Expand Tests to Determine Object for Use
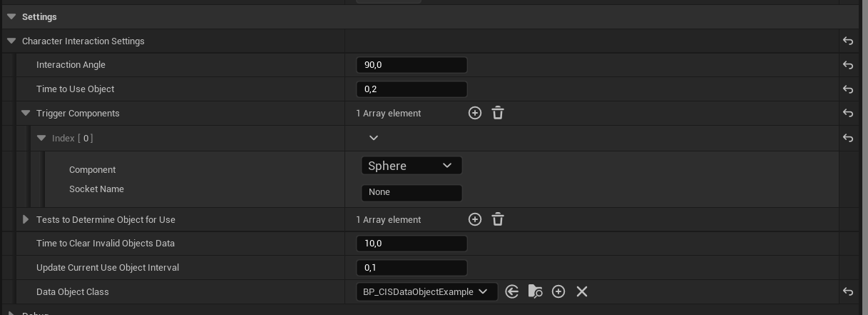Screen dimensions: 868x315 tap(26, 219)
